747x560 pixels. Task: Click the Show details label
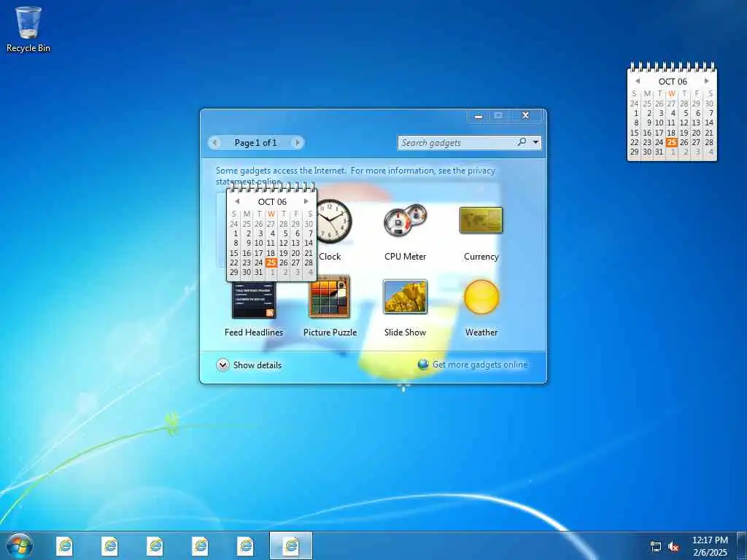[x=258, y=365]
